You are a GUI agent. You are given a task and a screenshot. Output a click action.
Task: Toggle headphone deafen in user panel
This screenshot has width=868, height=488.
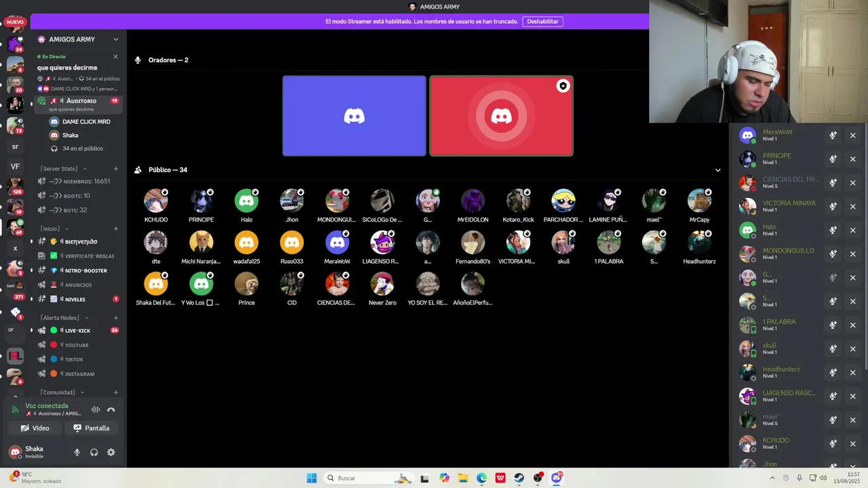point(94,452)
